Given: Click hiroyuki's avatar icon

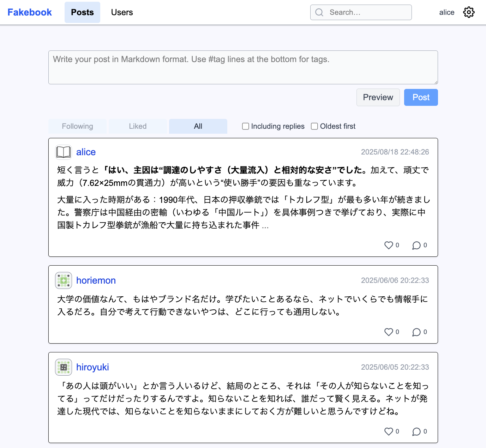Looking at the screenshot, I should [64, 367].
